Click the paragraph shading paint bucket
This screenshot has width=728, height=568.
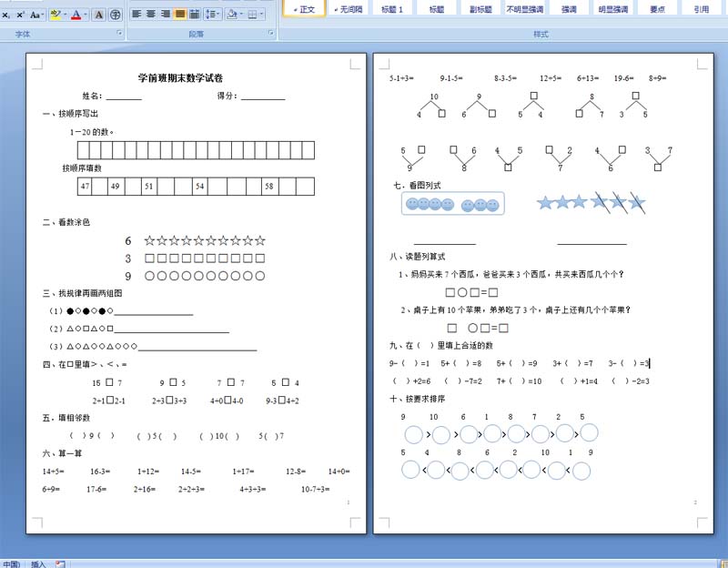coord(232,14)
